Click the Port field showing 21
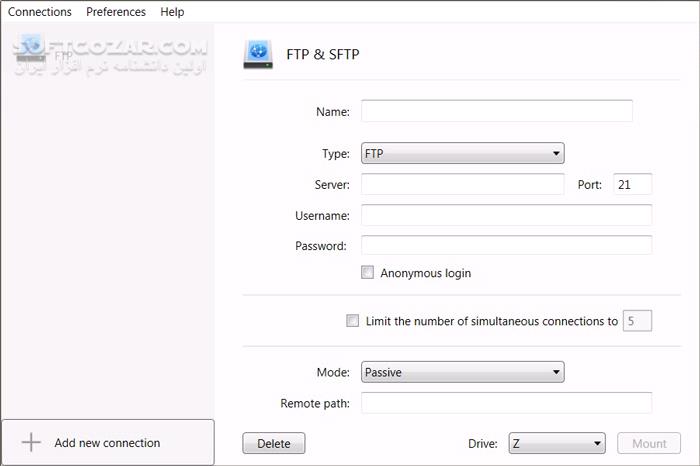The height and width of the screenshot is (466, 700). click(633, 184)
